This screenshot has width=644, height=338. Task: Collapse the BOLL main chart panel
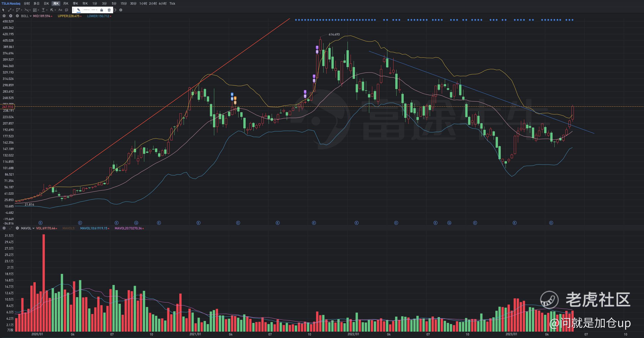(x=11, y=16)
